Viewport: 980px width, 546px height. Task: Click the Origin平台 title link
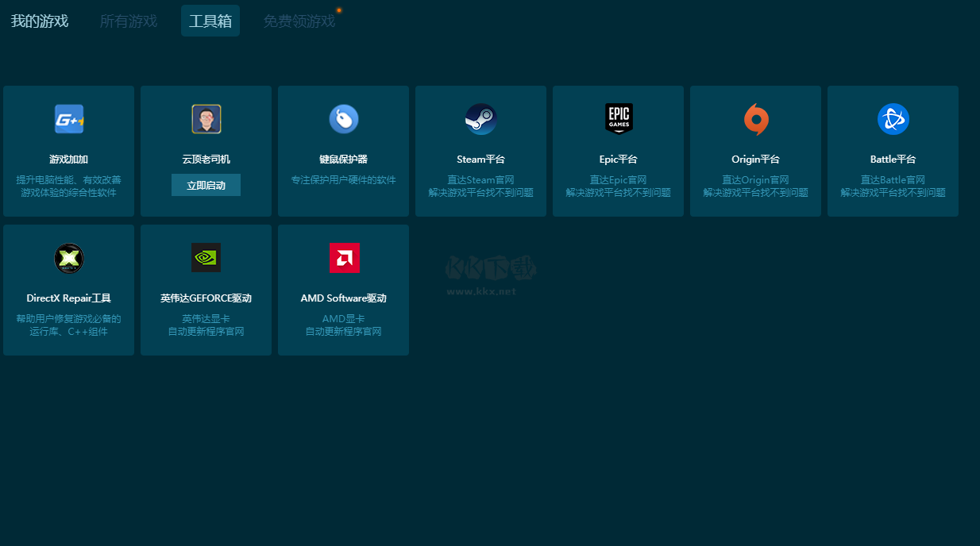pos(756,160)
